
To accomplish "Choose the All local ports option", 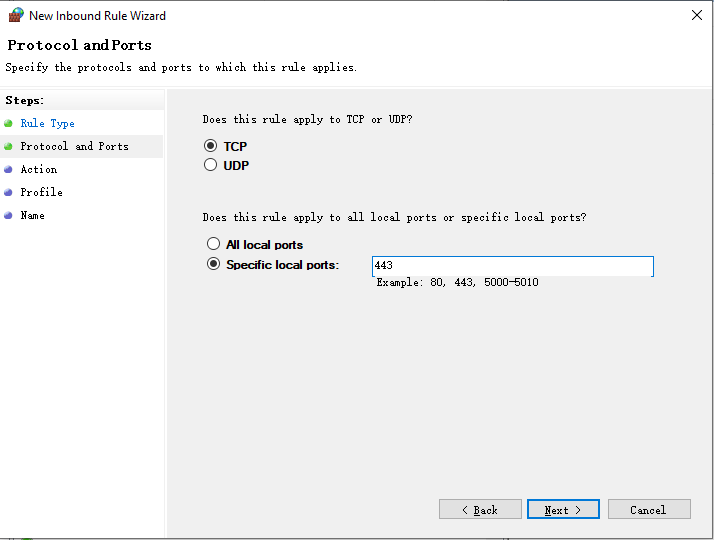I will [213, 244].
